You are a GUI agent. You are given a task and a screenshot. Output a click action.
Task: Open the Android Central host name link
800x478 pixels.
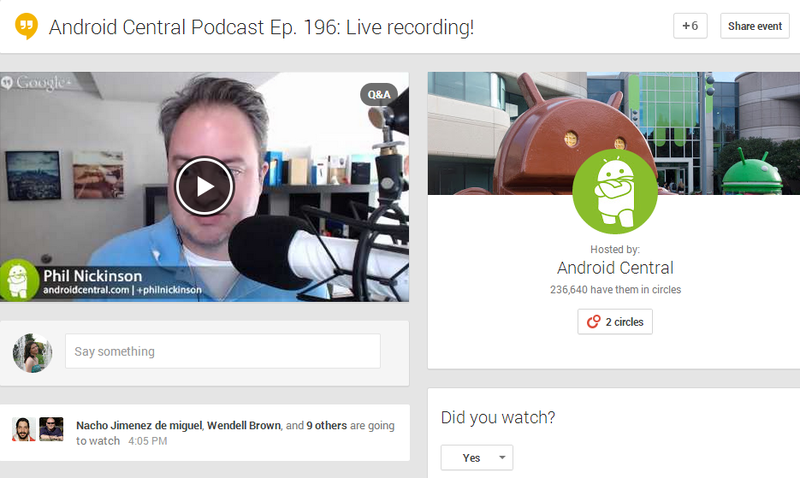(615, 268)
